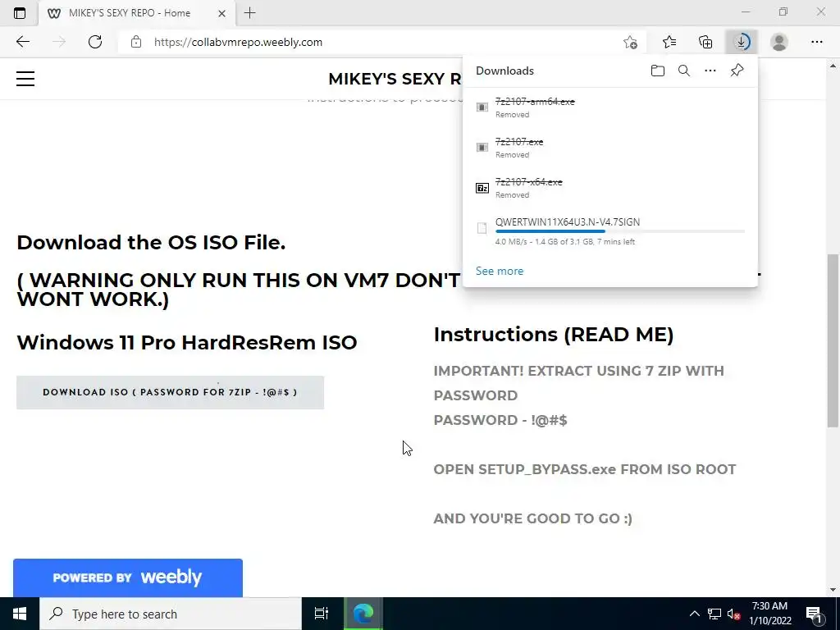Screen dimensions: 840x630
Task: Click the ISO download progress bar
Action: click(x=620, y=231)
